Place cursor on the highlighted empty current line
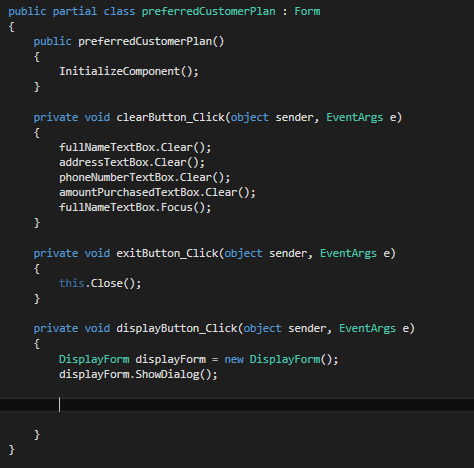The image size is (474, 468). [237, 405]
